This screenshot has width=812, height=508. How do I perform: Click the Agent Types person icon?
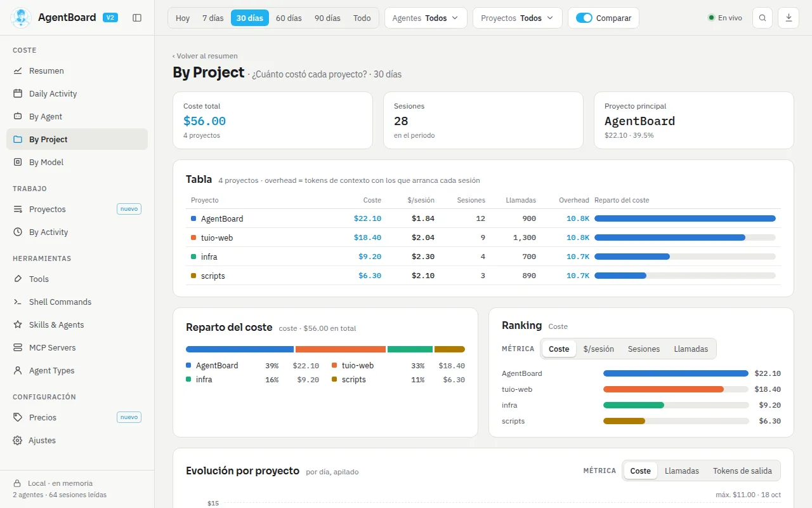pyautogui.click(x=18, y=371)
